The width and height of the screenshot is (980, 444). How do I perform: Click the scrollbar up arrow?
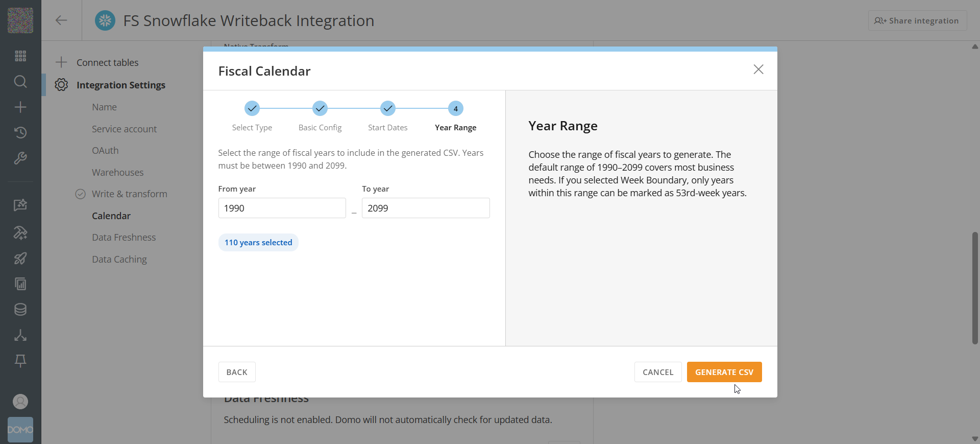[x=975, y=46]
